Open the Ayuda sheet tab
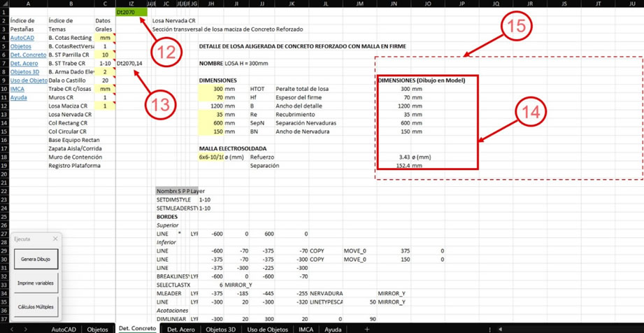 tap(333, 329)
